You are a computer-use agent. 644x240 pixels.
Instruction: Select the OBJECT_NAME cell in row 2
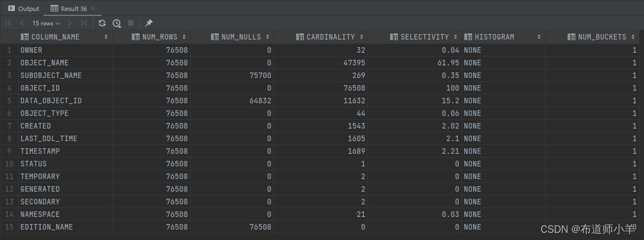pyautogui.click(x=45, y=63)
